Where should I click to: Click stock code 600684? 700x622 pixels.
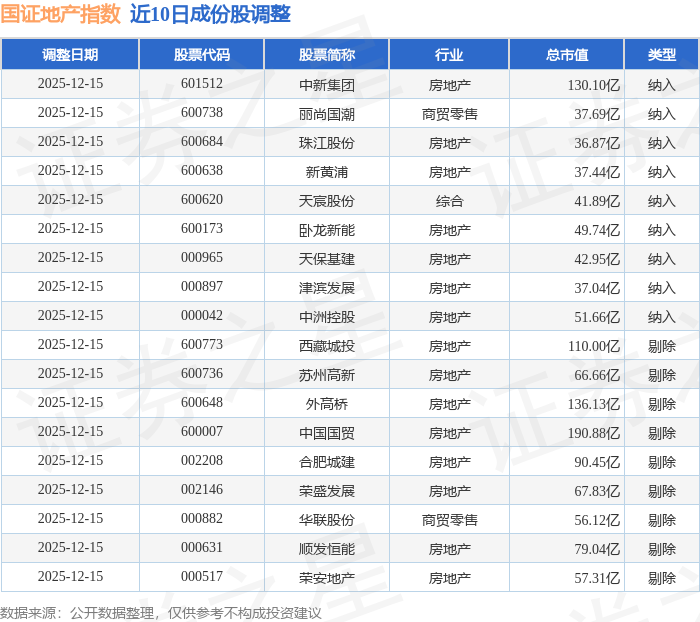[x=202, y=142]
